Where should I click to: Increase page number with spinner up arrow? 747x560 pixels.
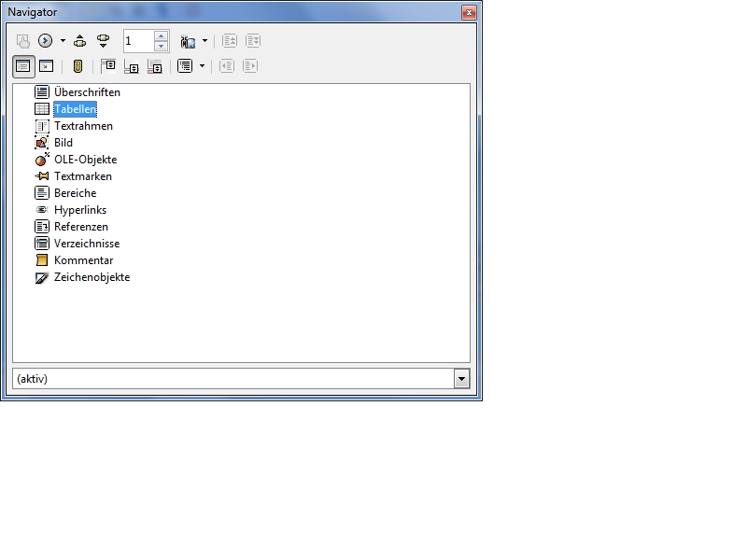click(161, 35)
